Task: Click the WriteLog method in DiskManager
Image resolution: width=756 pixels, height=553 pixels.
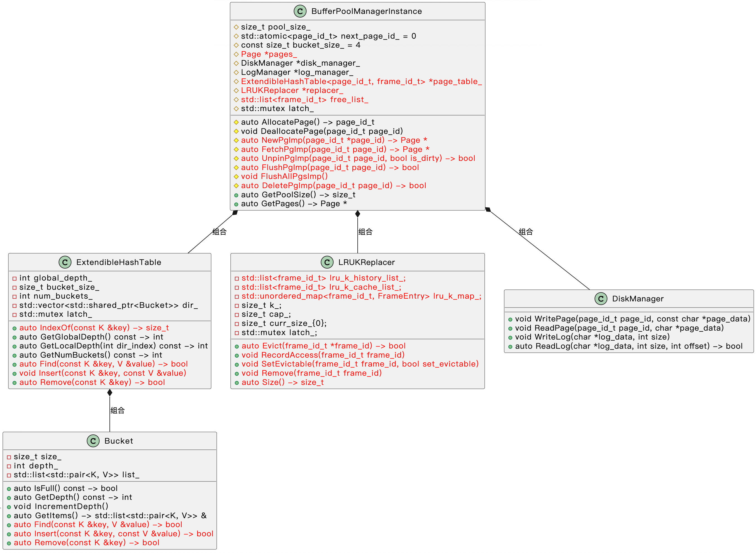Action: tap(592, 337)
